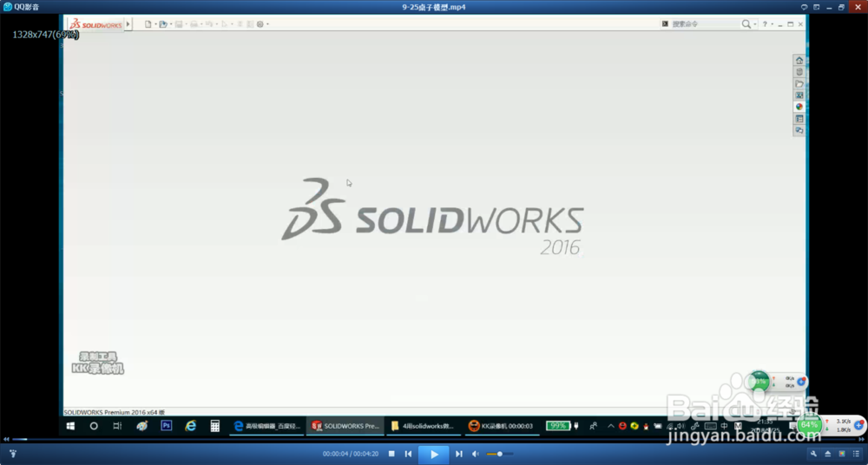Expand the options gear dropdown arrow
Viewport: 868px width, 465px height.
click(268, 24)
